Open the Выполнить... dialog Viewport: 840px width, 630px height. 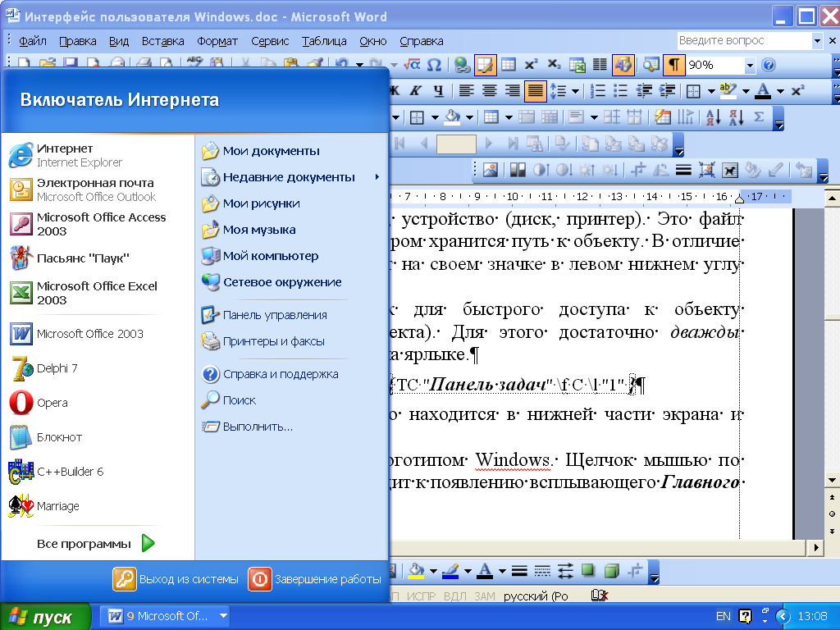(291, 427)
